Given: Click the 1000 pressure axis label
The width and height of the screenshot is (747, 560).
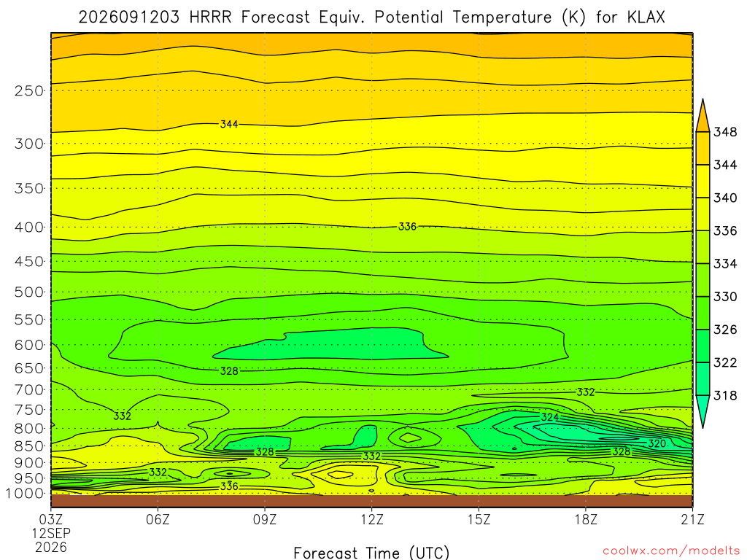Looking at the screenshot, I should click(x=25, y=494).
